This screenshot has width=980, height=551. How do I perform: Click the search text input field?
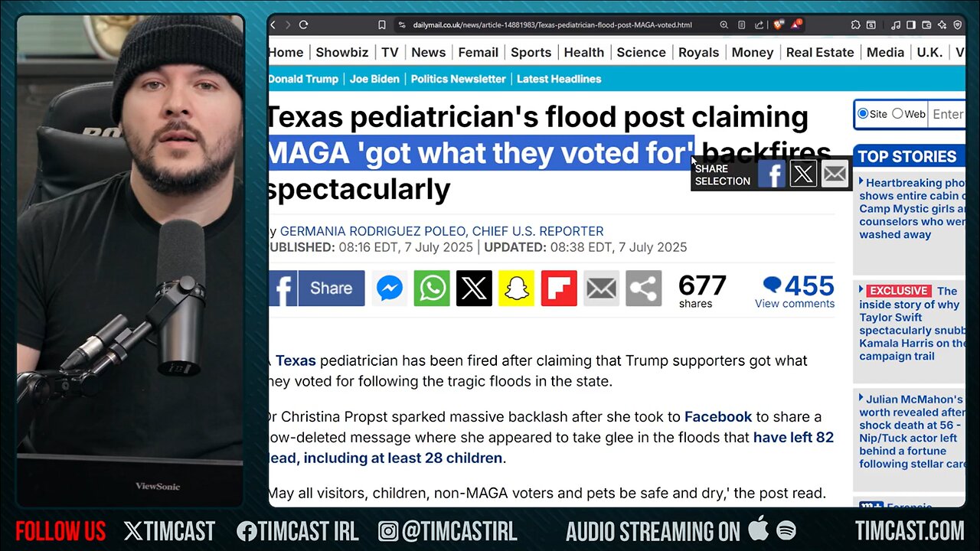coord(948,114)
